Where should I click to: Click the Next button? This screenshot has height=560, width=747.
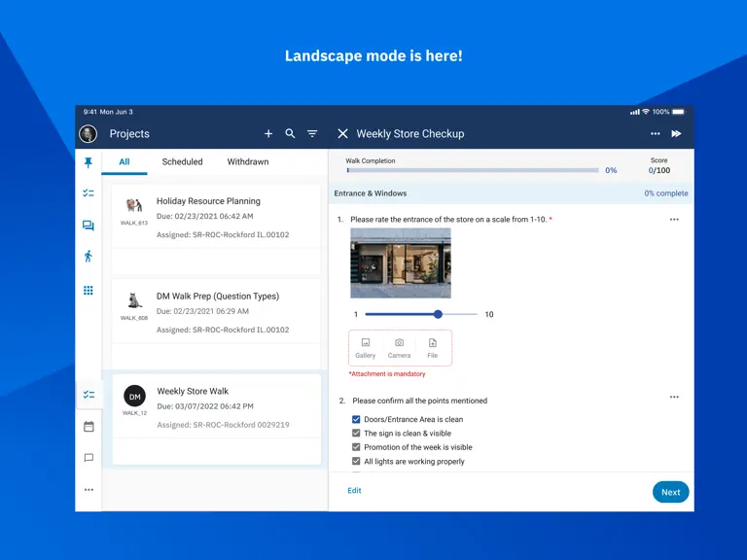[x=670, y=492]
